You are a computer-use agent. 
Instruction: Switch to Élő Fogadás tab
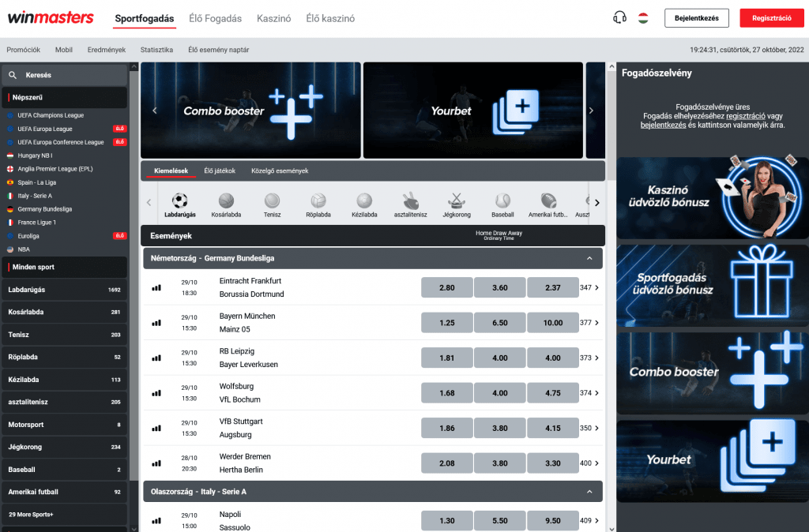point(215,19)
